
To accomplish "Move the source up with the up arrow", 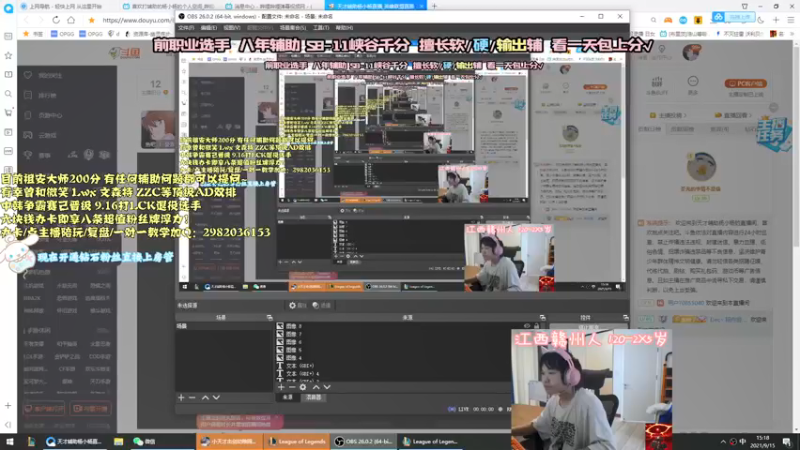I will point(316,387).
